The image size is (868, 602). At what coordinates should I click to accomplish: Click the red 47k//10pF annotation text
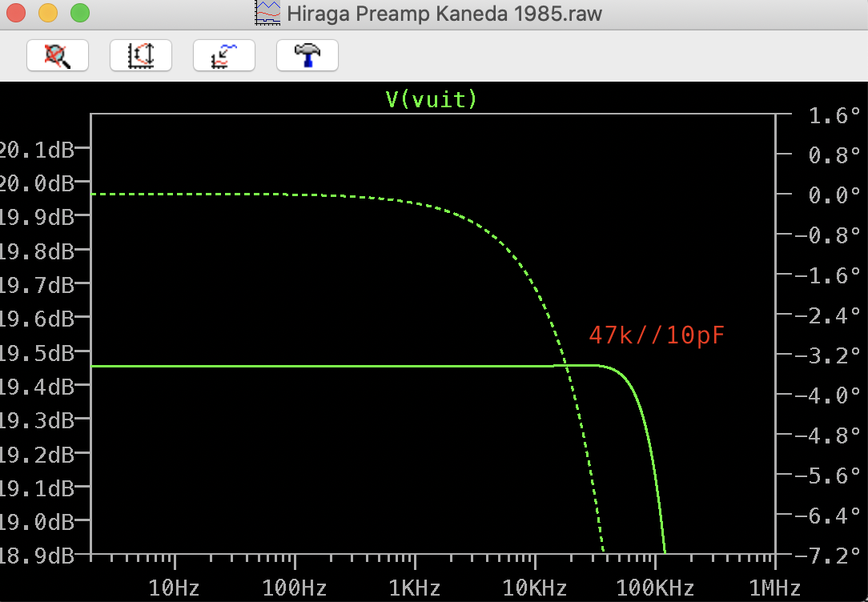657,335
